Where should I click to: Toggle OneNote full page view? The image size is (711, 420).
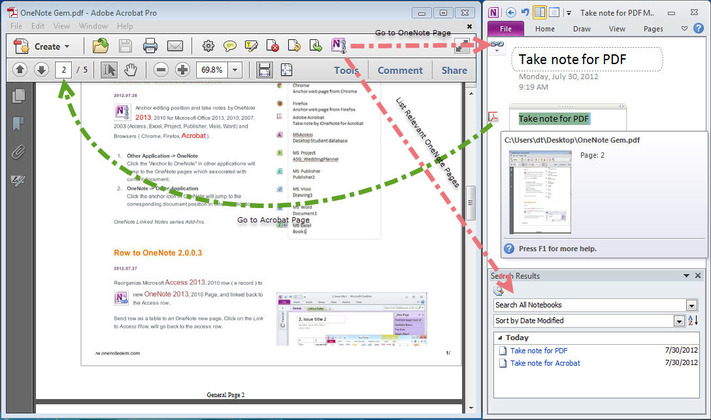[x=554, y=12]
